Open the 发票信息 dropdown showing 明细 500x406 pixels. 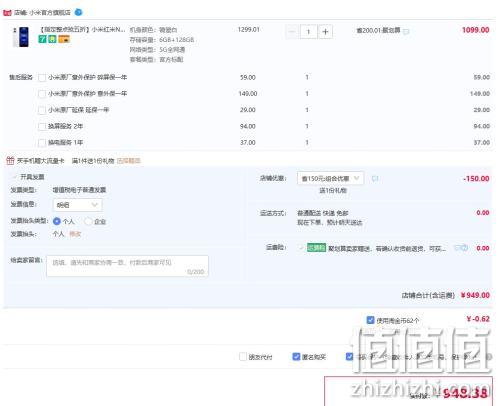pyautogui.click(x=77, y=205)
